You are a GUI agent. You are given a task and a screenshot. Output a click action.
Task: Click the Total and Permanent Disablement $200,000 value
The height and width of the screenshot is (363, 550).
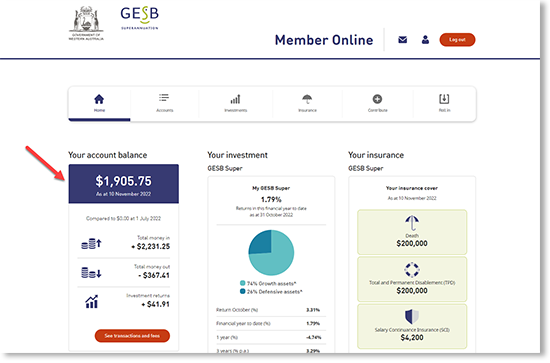(412, 291)
